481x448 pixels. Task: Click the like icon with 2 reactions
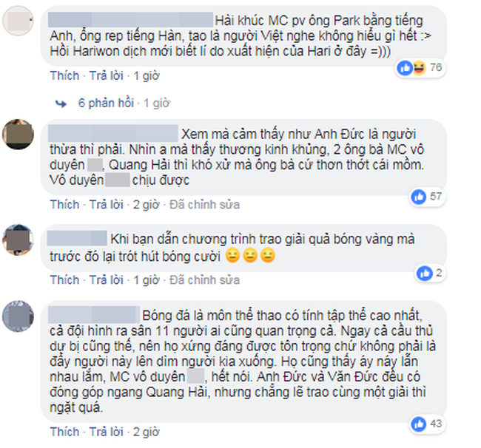coord(425,273)
